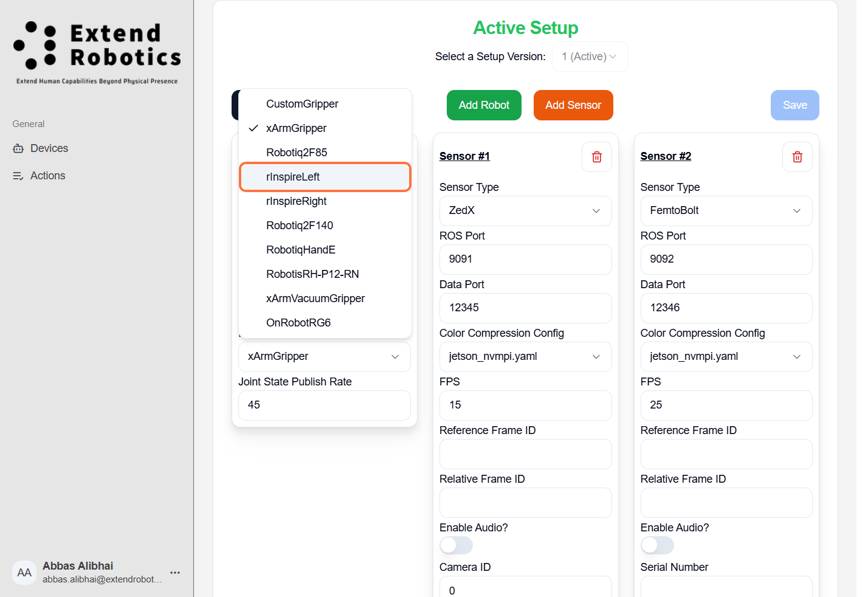Click the Add Robot button
Screen dimensions: 868x597
click(x=484, y=105)
